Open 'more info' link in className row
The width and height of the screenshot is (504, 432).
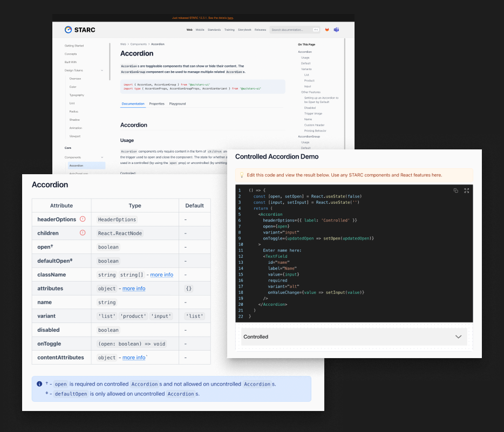[162, 275]
